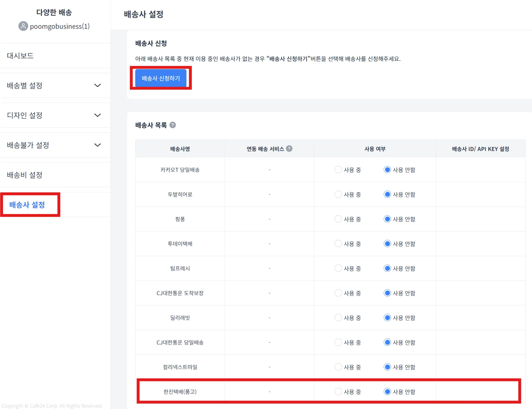The width and height of the screenshot is (532, 409).
Task: Select 사용 중 for 딜리래빗
Action: pos(338,318)
